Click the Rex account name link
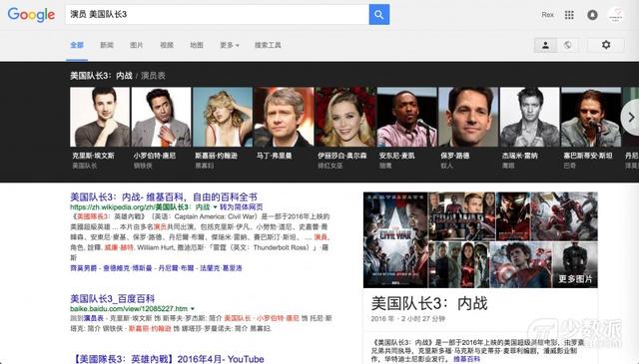Image resolution: width=639 pixels, height=364 pixels. [548, 15]
